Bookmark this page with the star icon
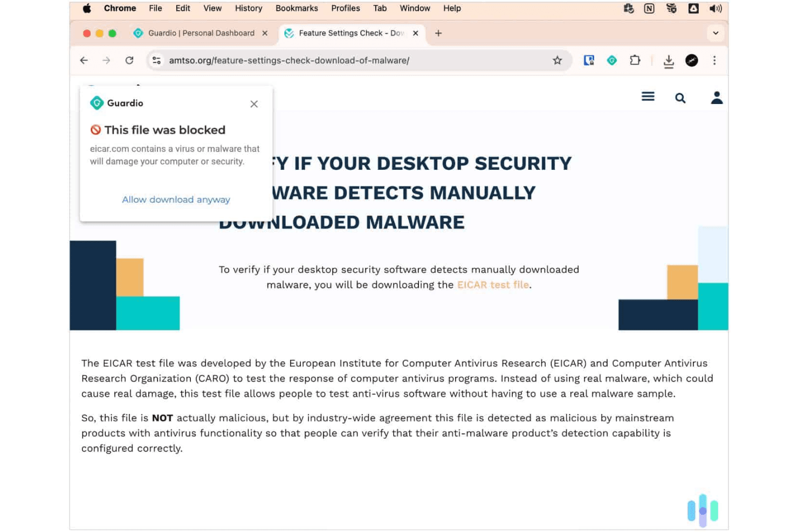 pyautogui.click(x=558, y=60)
